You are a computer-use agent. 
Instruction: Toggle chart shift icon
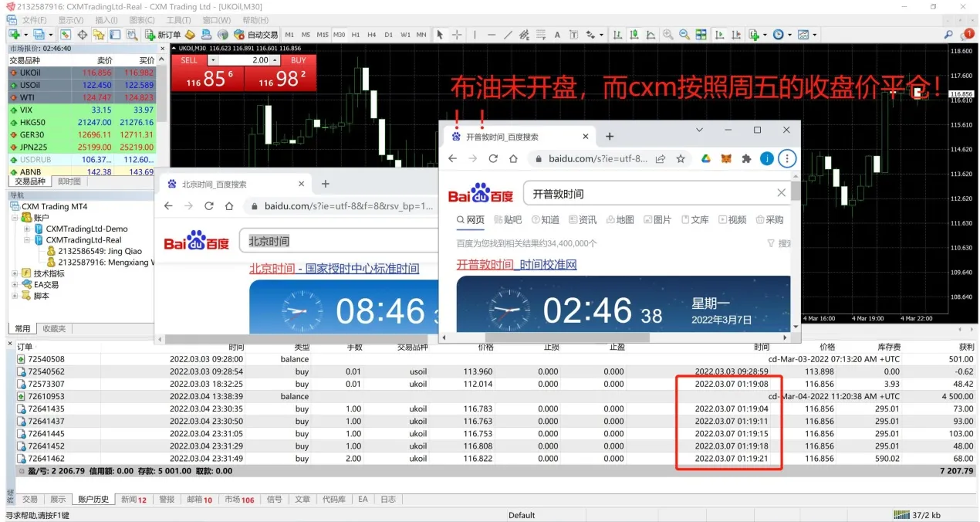(736, 35)
